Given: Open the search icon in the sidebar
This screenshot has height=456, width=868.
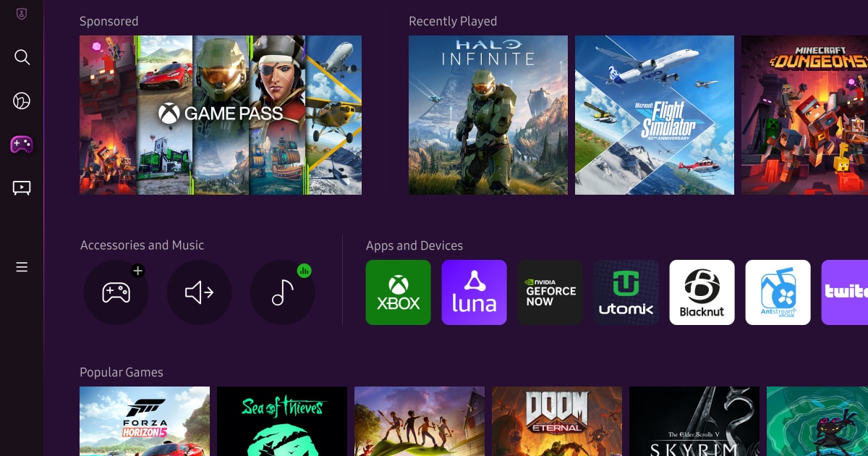Looking at the screenshot, I should [x=22, y=57].
